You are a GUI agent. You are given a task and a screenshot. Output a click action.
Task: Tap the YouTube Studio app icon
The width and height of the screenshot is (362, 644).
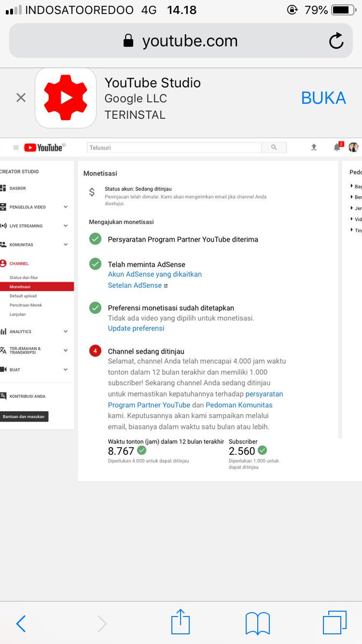[66, 98]
